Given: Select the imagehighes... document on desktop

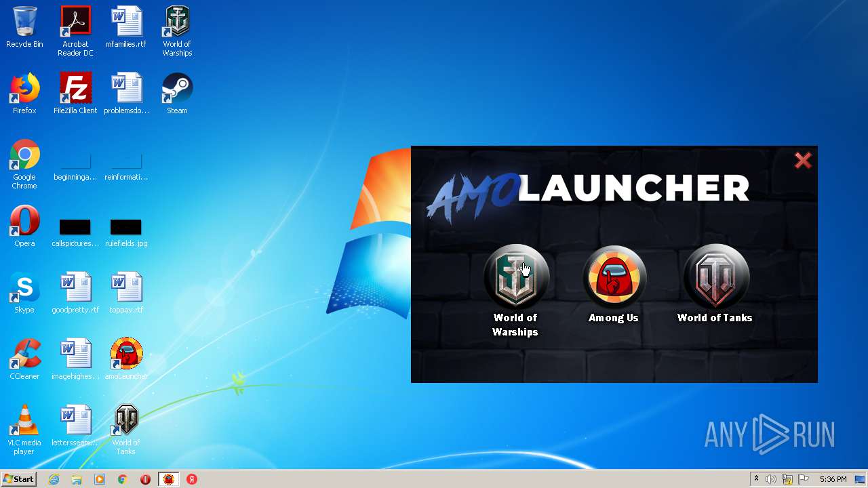Looking at the screenshot, I should pyautogui.click(x=75, y=359).
